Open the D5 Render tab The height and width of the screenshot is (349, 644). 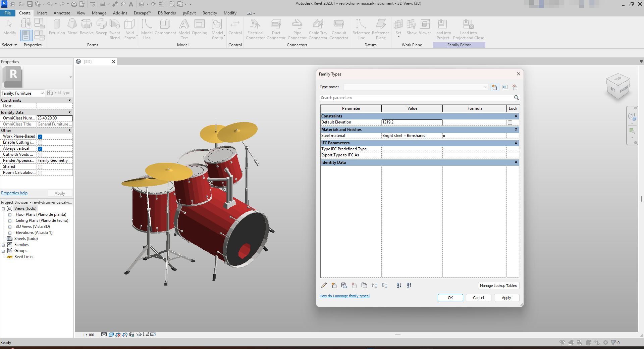167,13
